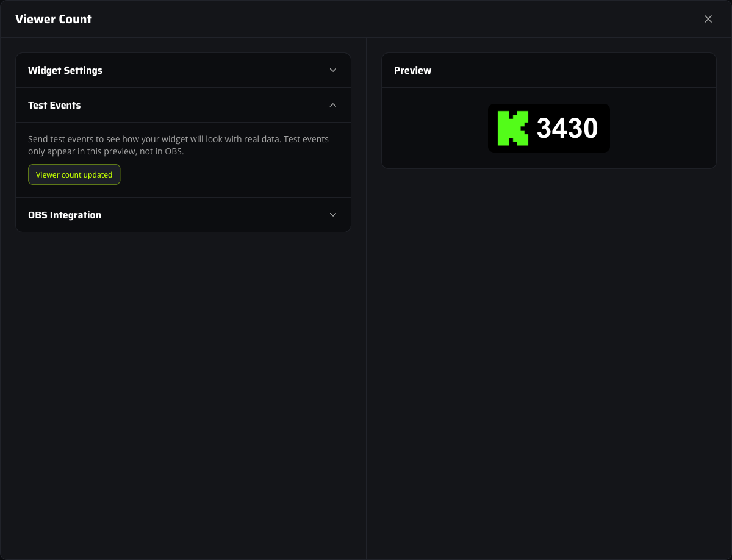The height and width of the screenshot is (560, 732).
Task: Click the "Send test events" description text
Action: pyautogui.click(x=179, y=145)
